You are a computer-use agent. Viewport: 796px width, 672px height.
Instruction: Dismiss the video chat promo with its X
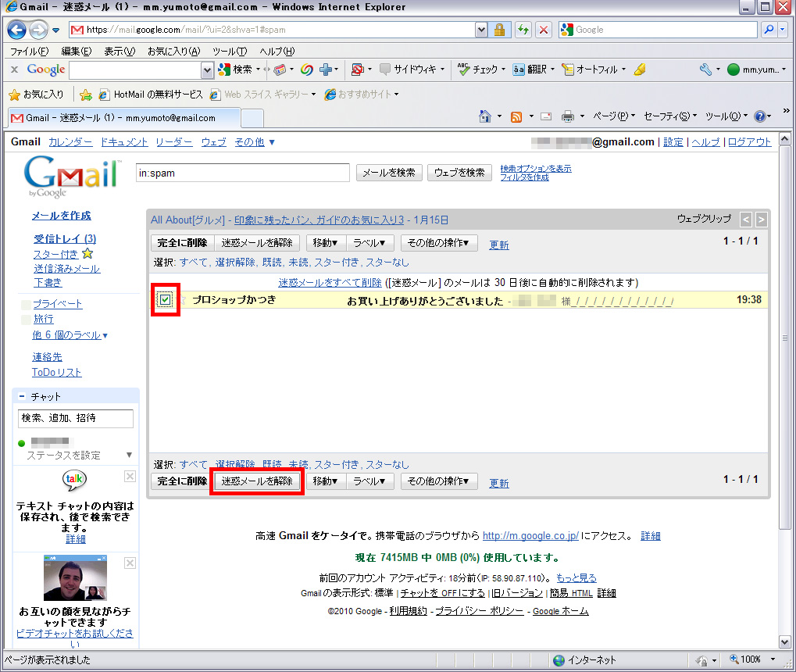(130, 563)
